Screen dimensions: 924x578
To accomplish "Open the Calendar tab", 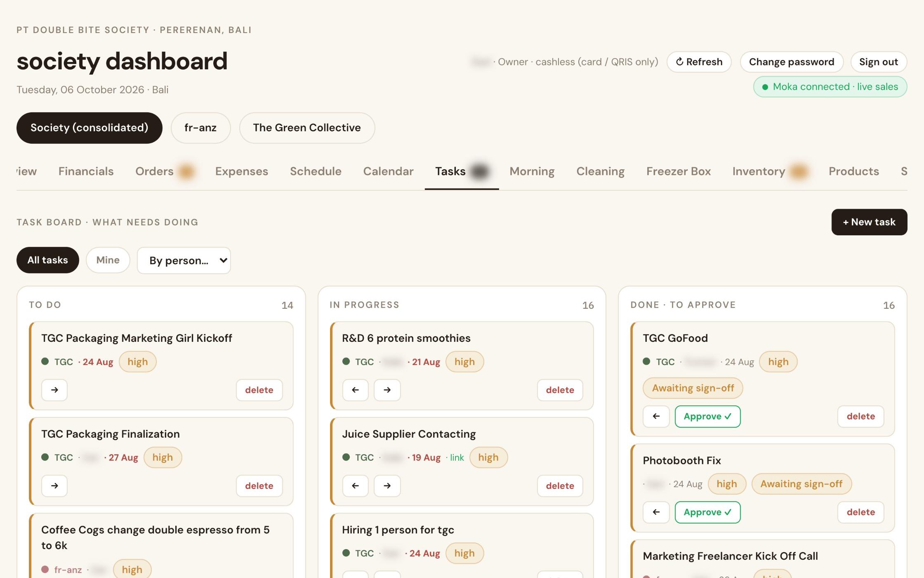I will tap(388, 171).
